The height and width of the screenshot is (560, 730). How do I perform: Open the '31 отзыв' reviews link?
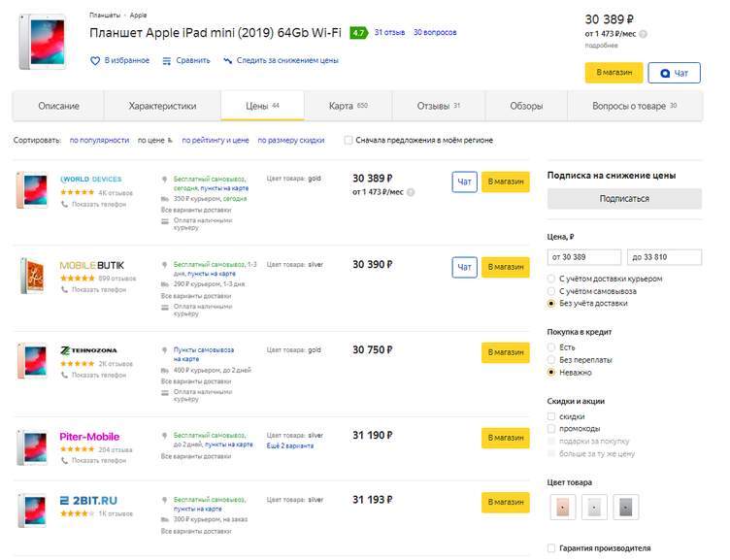coord(389,32)
